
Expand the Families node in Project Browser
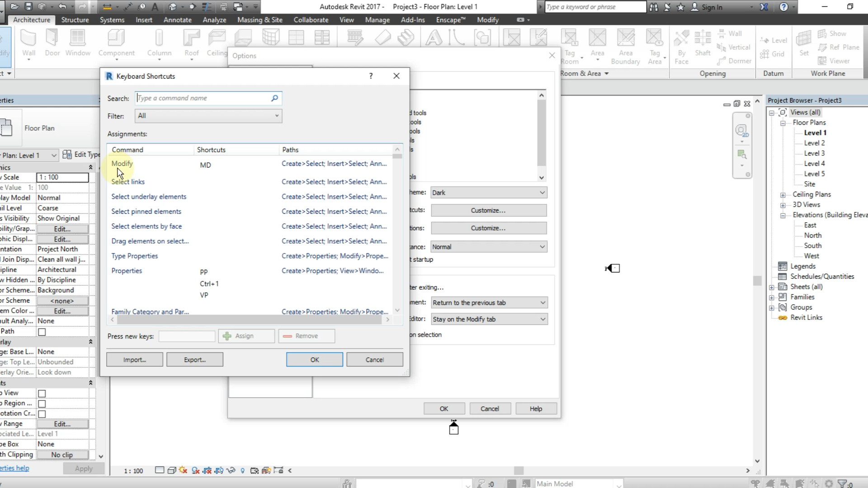coord(772,297)
